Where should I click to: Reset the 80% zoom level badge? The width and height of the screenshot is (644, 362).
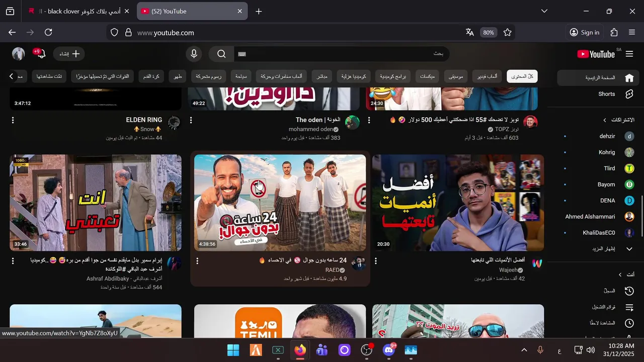point(489,32)
